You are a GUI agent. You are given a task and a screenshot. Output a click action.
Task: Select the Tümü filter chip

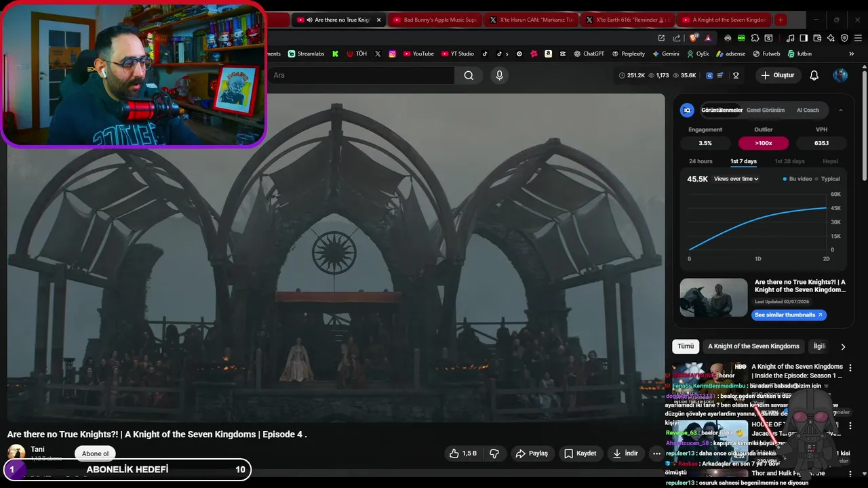pos(686,346)
